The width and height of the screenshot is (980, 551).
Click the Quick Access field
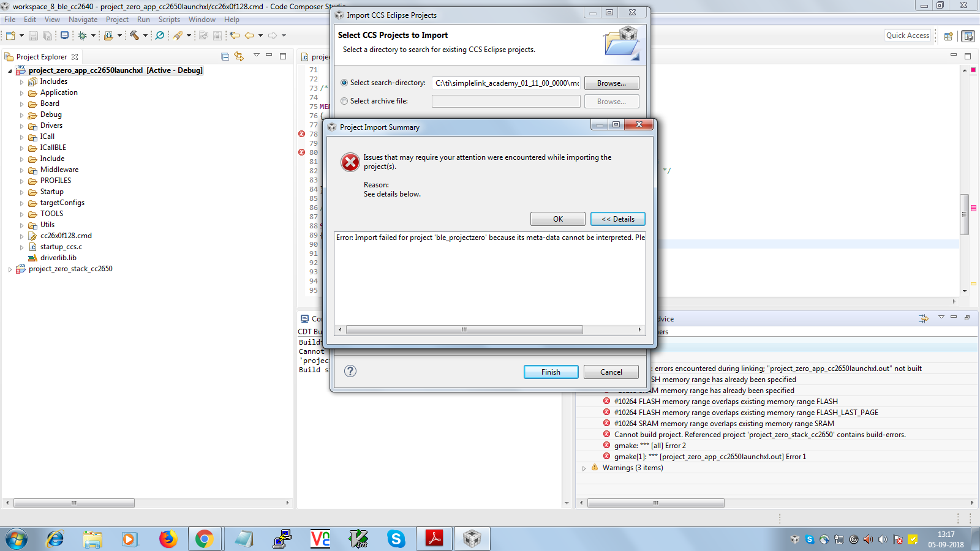point(908,36)
